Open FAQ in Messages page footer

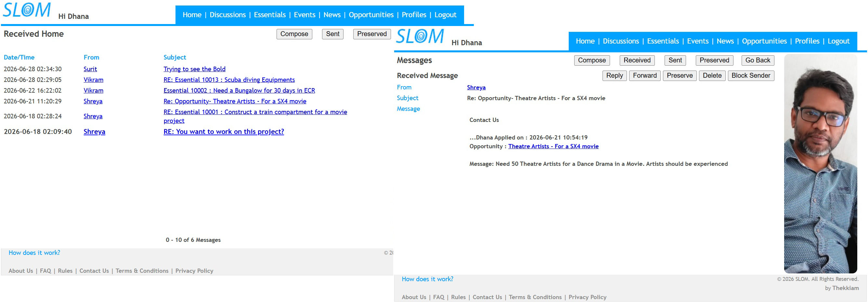coord(439,297)
